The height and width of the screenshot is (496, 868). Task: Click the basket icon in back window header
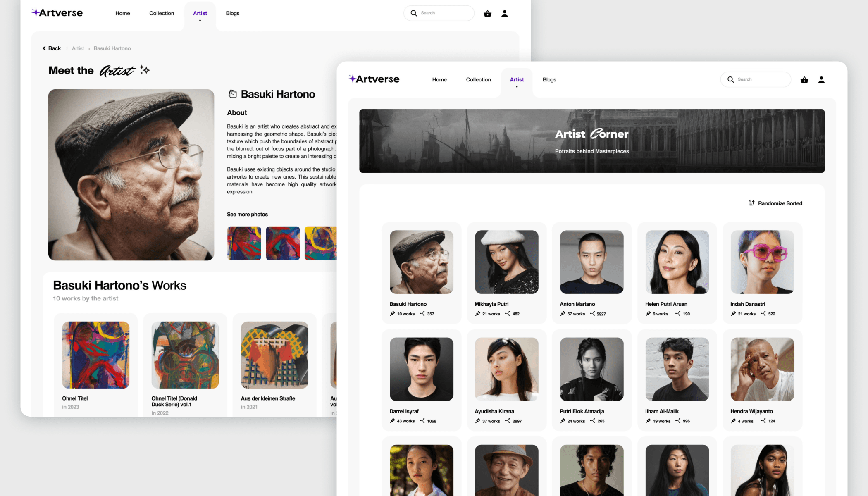point(487,14)
